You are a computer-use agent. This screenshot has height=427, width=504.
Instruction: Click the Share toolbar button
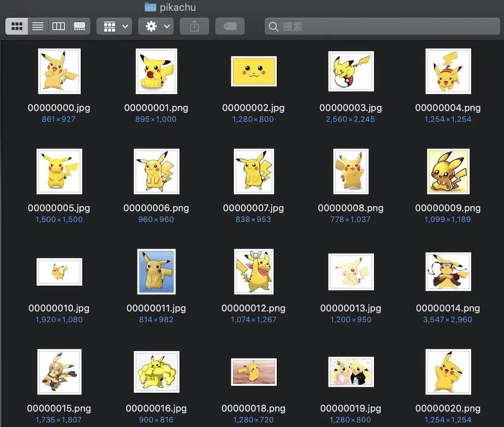tap(195, 26)
